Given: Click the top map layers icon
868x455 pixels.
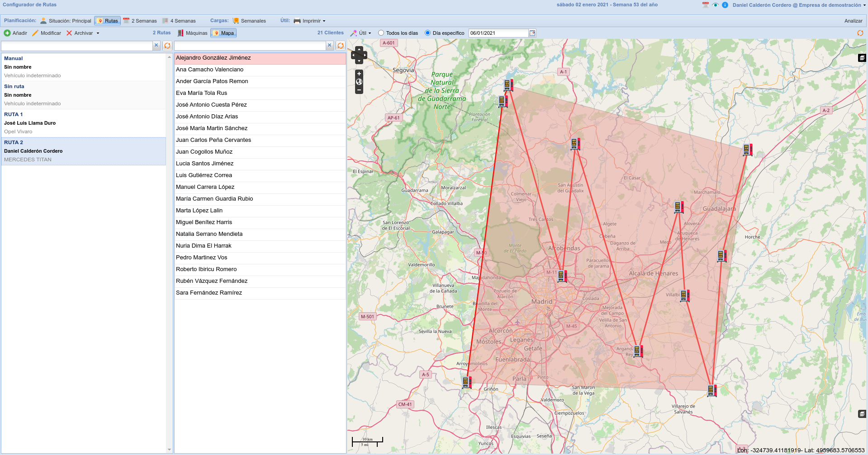Looking at the screenshot, I should click(x=862, y=58).
